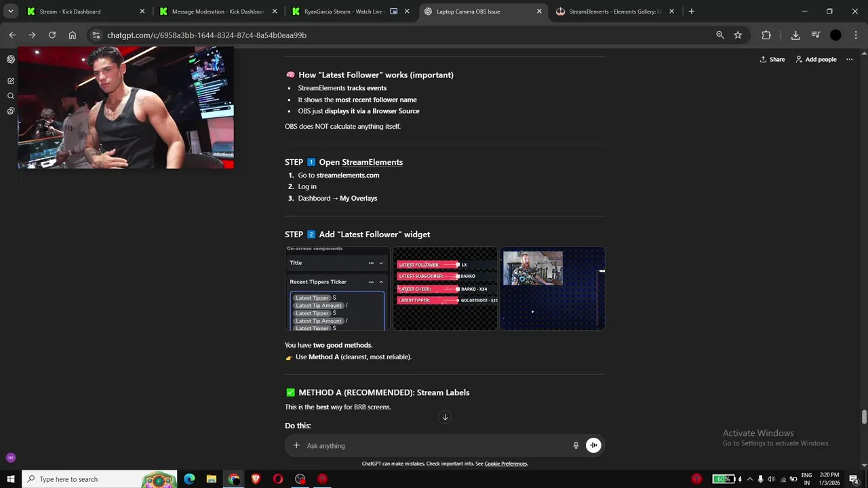Click the Share button
The height and width of the screenshot is (488, 868).
(x=772, y=59)
